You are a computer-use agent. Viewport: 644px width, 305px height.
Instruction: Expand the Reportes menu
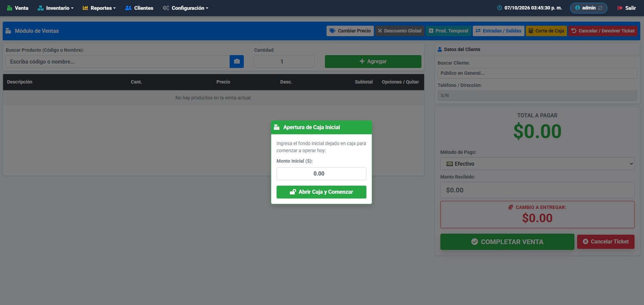click(x=99, y=8)
